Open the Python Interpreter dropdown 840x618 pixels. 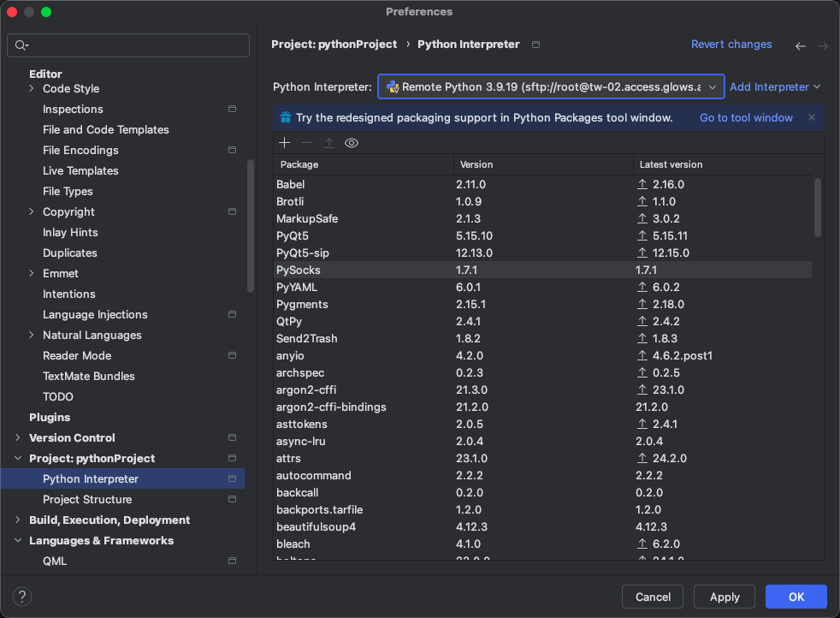[x=551, y=86]
